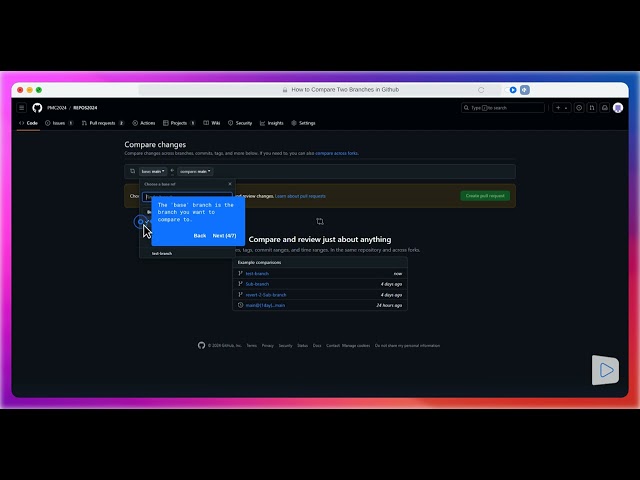Switch to the Issues tab
This screenshot has height=480, width=640.
tap(59, 123)
